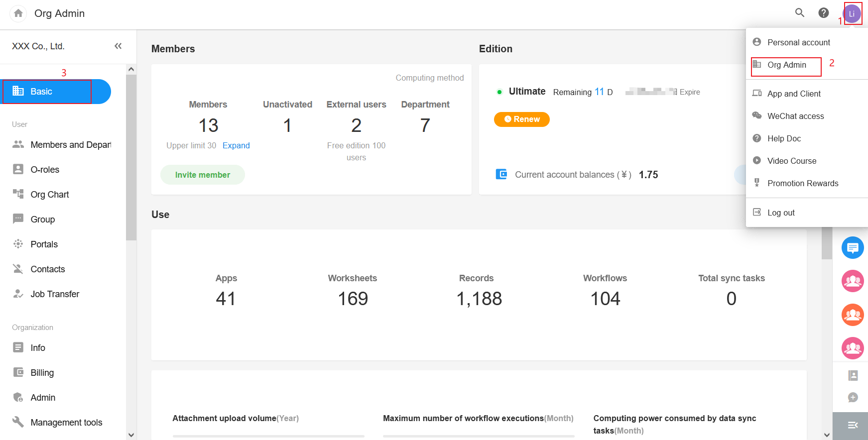Viewport: 868px width, 440px height.
Task: Click the Invite member button
Action: (202, 175)
